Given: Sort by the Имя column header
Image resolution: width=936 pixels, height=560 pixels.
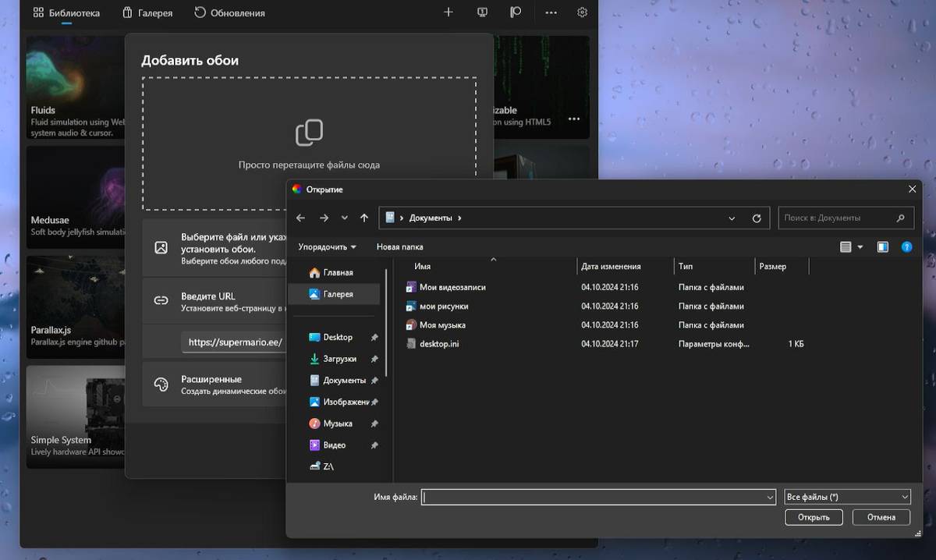Looking at the screenshot, I should point(491,267).
